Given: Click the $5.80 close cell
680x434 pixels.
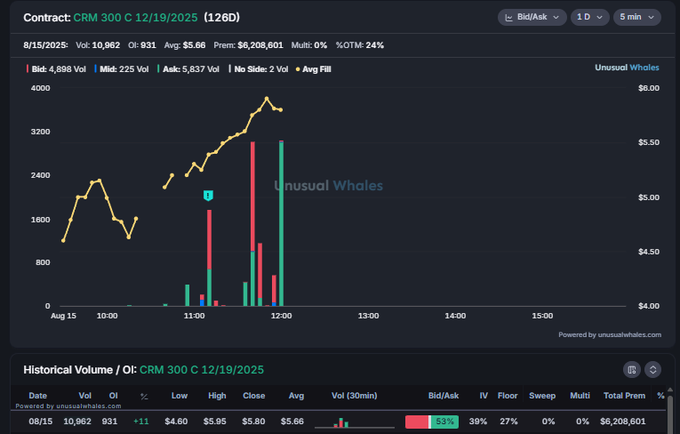Looking at the screenshot, I should [x=253, y=421].
